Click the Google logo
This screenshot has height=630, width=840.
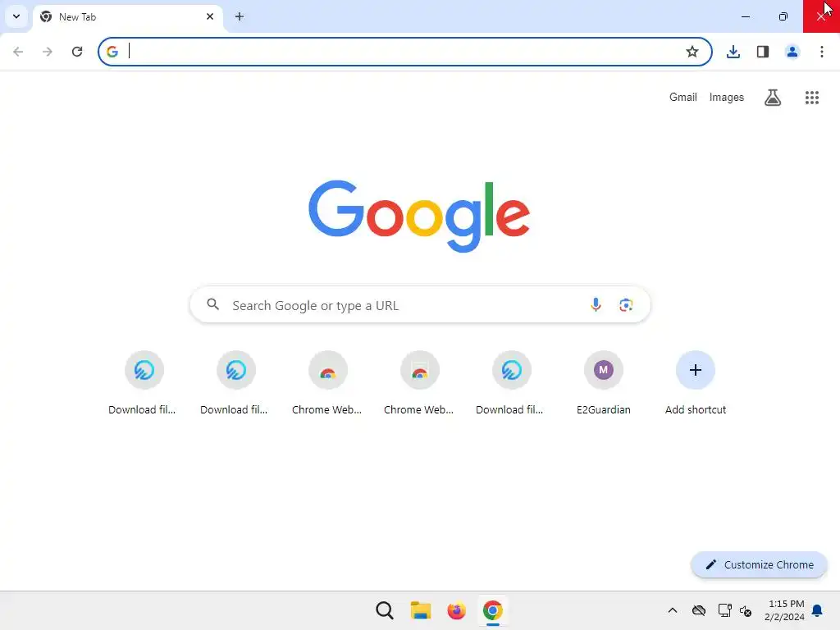(x=419, y=216)
